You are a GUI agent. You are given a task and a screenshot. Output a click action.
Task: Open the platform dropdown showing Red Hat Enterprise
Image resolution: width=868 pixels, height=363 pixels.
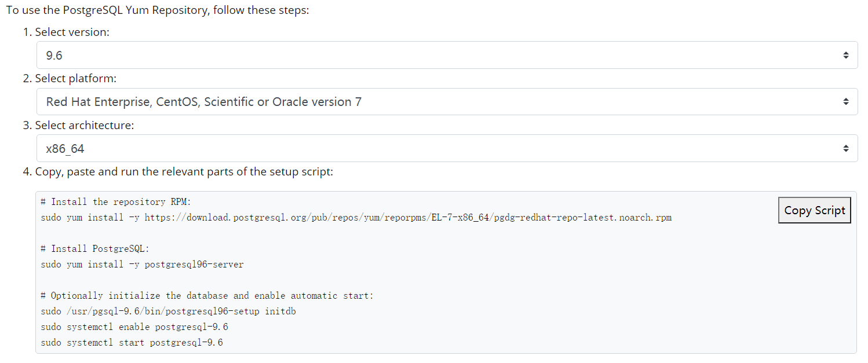click(x=447, y=102)
